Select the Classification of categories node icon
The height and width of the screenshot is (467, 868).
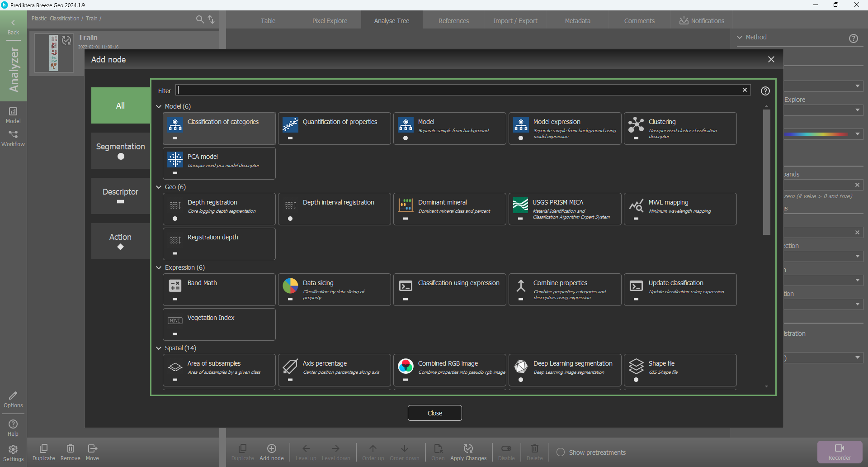point(175,124)
